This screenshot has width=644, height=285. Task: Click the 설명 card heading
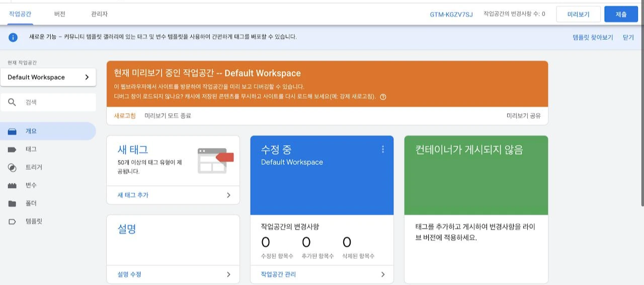[x=127, y=229]
